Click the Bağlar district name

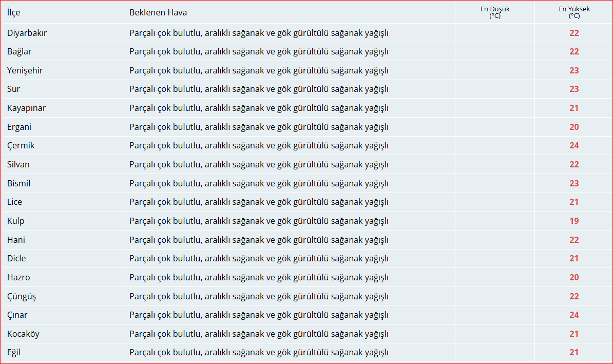(19, 52)
